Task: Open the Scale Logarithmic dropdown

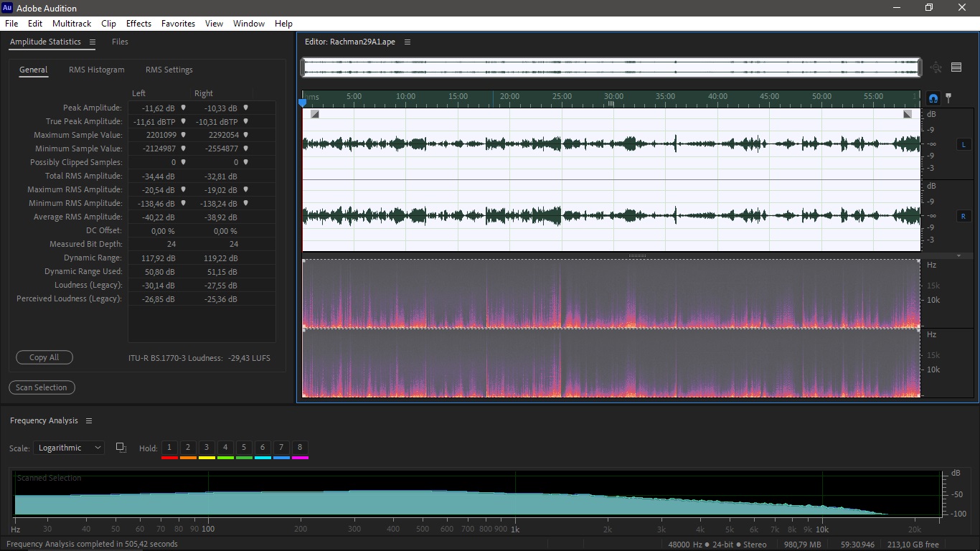Action: pyautogui.click(x=69, y=448)
